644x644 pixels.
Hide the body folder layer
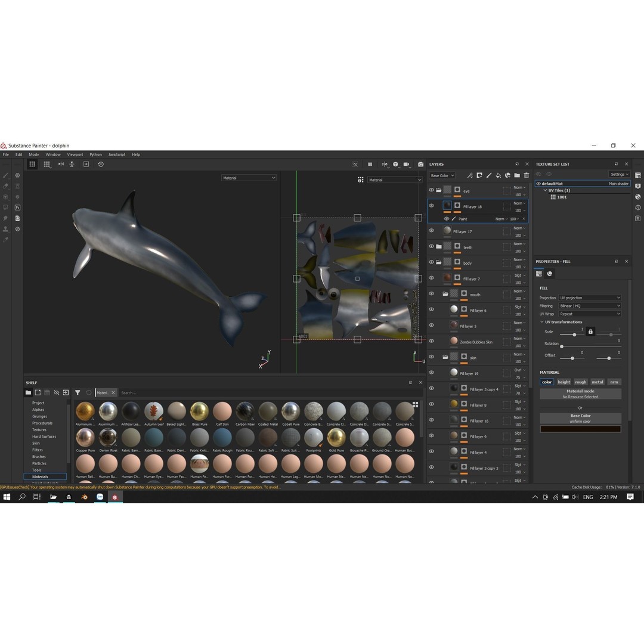click(x=431, y=262)
